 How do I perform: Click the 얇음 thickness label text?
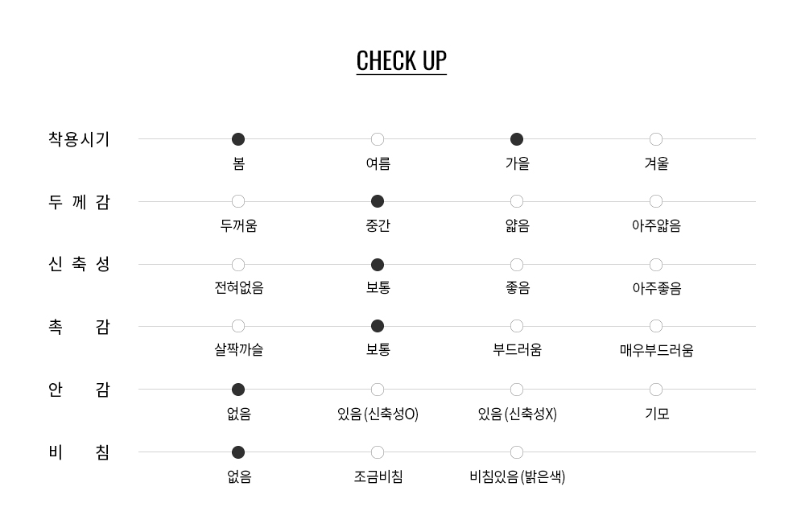coord(517,226)
